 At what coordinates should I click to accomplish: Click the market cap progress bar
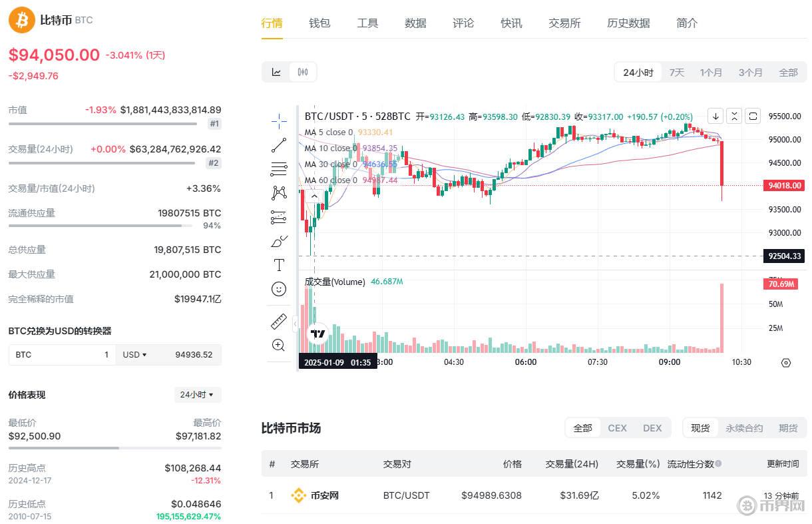102,124
